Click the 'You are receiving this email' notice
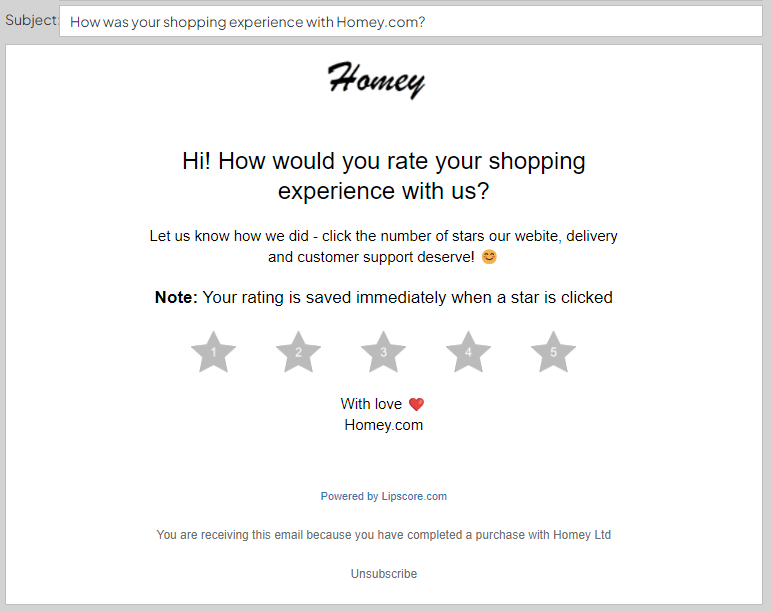Screen dimensions: 771x611 pyautogui.click(x=383, y=535)
